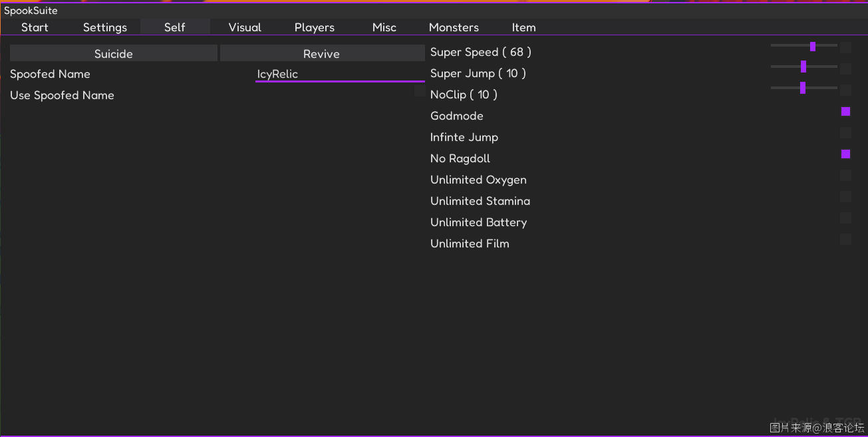Go to the Players tab

[315, 27]
